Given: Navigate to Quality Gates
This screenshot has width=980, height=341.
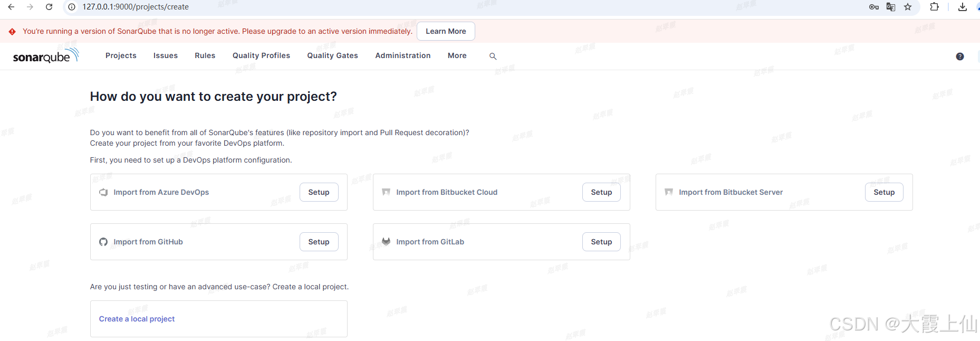Looking at the screenshot, I should tap(333, 55).
